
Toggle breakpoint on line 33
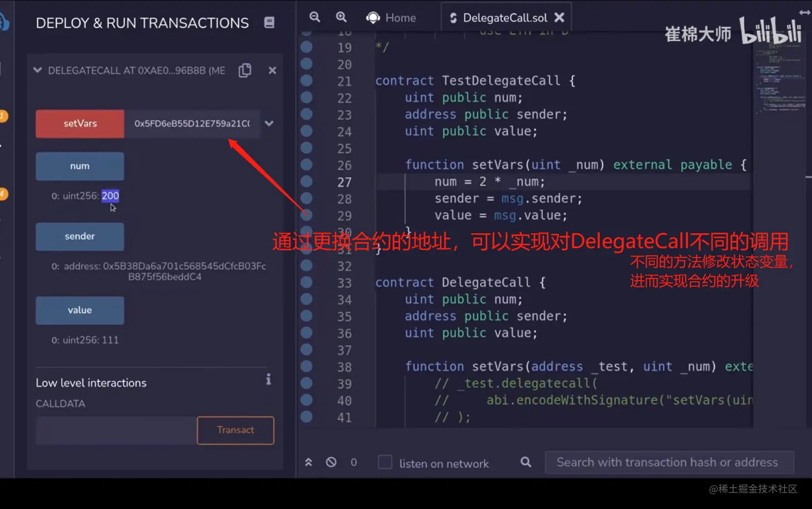pyautogui.click(x=306, y=282)
